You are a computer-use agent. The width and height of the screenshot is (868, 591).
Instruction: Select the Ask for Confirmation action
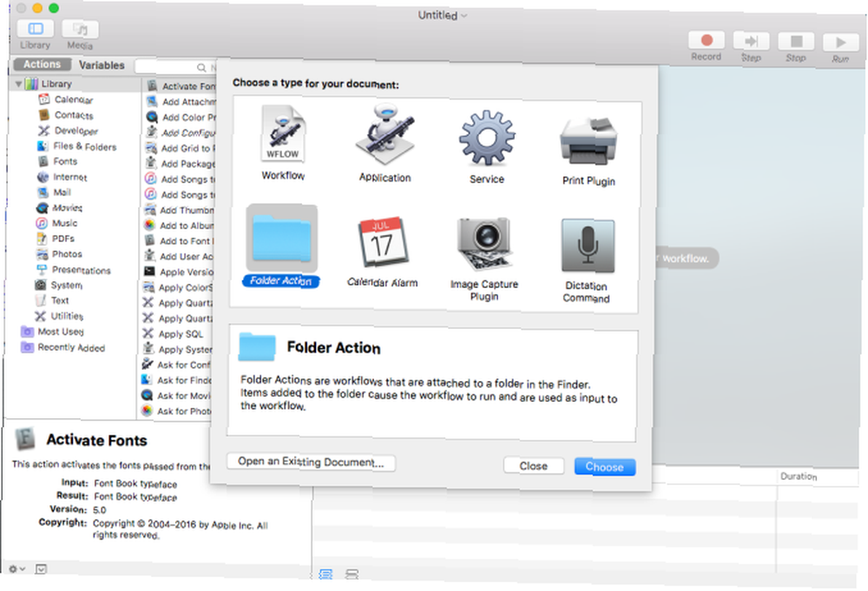pyautogui.click(x=176, y=364)
